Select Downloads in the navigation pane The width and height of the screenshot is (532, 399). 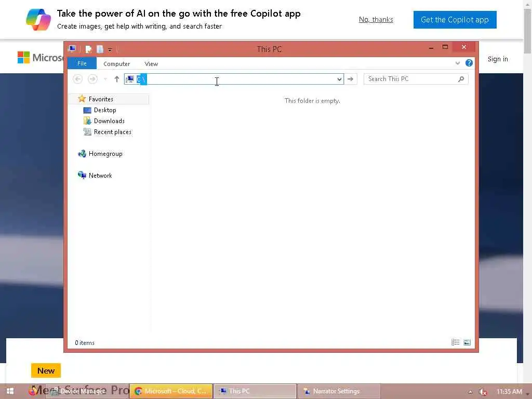(109, 121)
